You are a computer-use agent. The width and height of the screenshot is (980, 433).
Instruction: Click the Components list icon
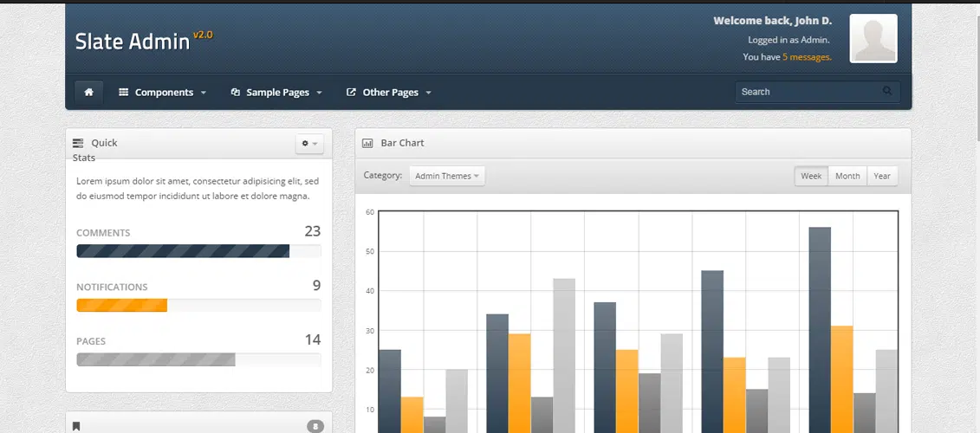point(124,92)
